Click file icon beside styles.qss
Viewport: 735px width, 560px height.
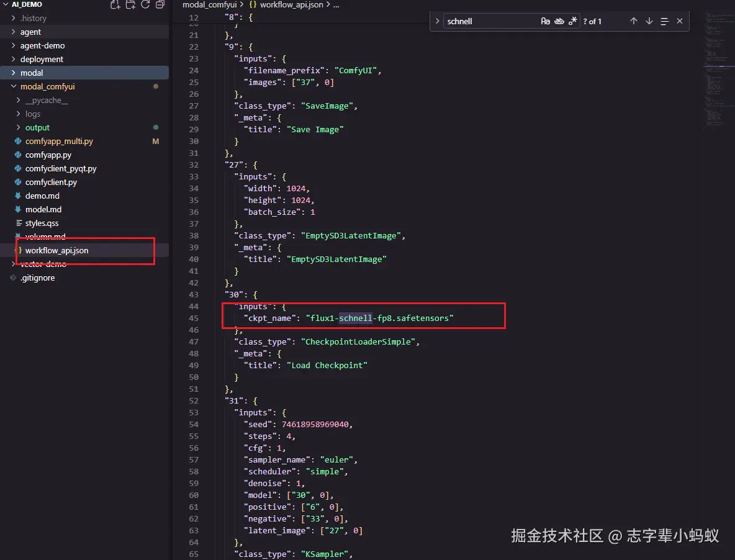(x=19, y=223)
